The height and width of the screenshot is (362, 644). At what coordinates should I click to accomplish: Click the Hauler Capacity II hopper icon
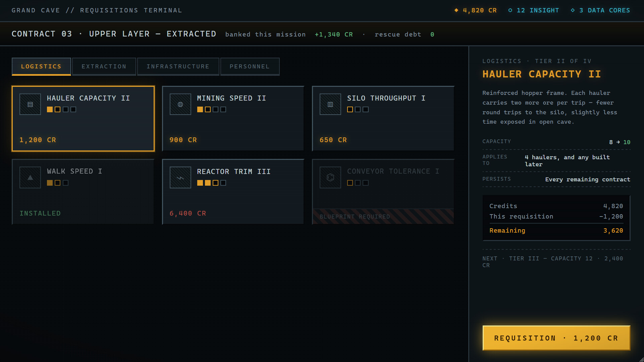pyautogui.click(x=30, y=104)
